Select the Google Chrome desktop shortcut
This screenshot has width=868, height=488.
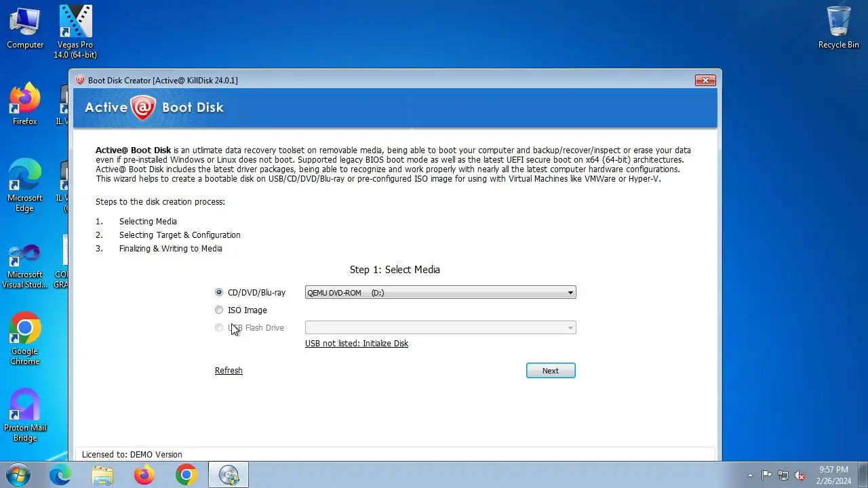(25, 339)
